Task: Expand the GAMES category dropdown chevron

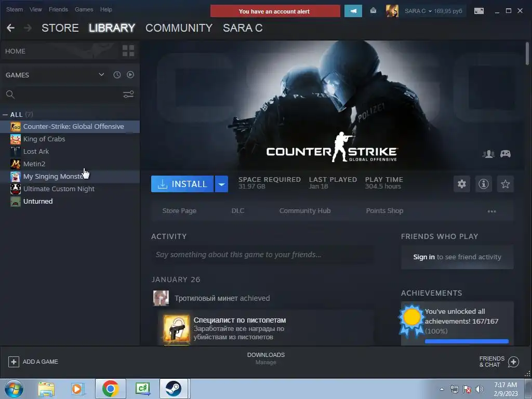Action: click(101, 75)
